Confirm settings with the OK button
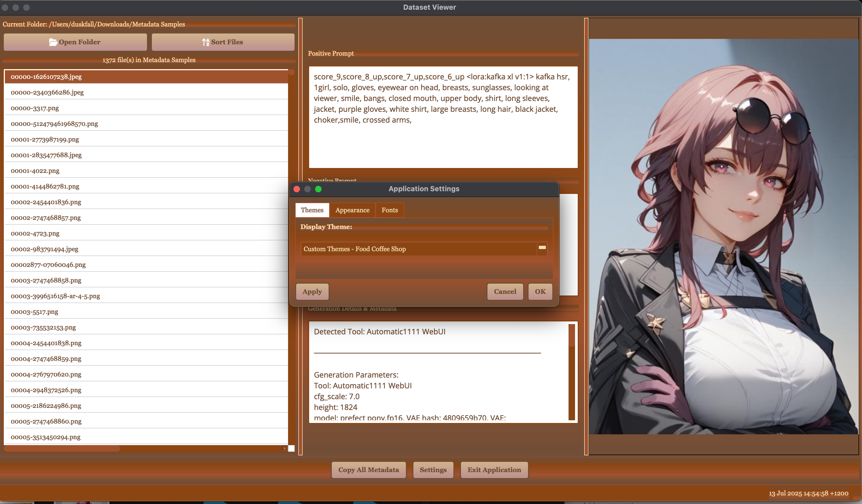Screen dimensions: 862x504 540,292
